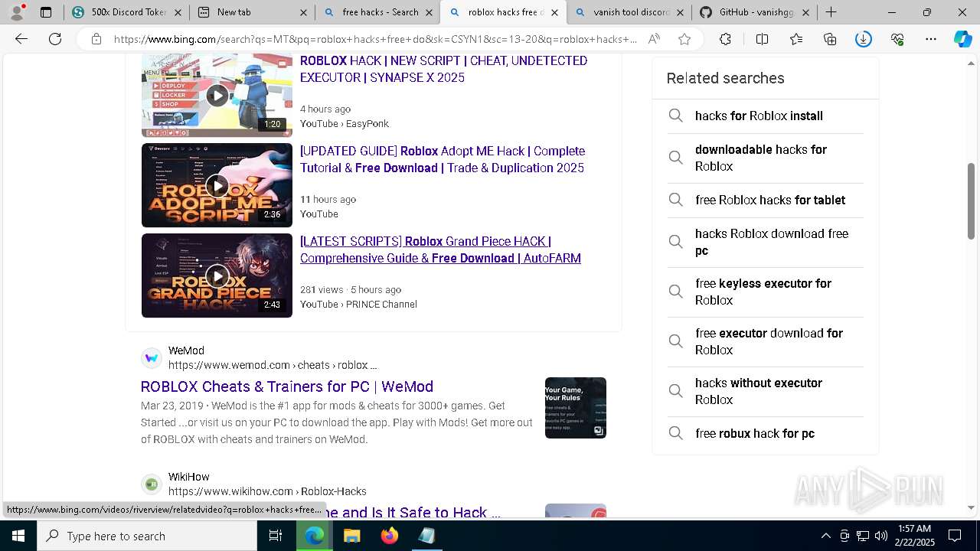Open the profile avatar icon in the title bar
This screenshot has height=551, width=980.
(x=18, y=12)
